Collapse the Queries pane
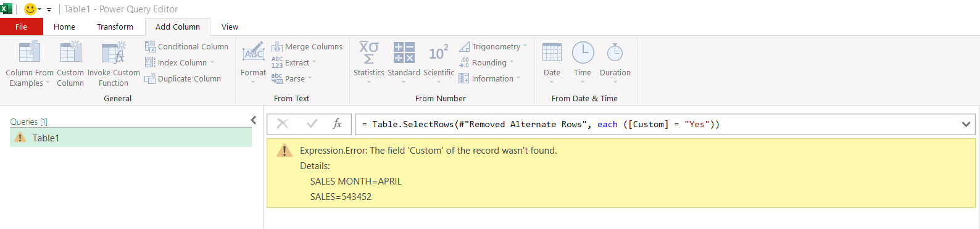The image size is (980, 229). 253,120
